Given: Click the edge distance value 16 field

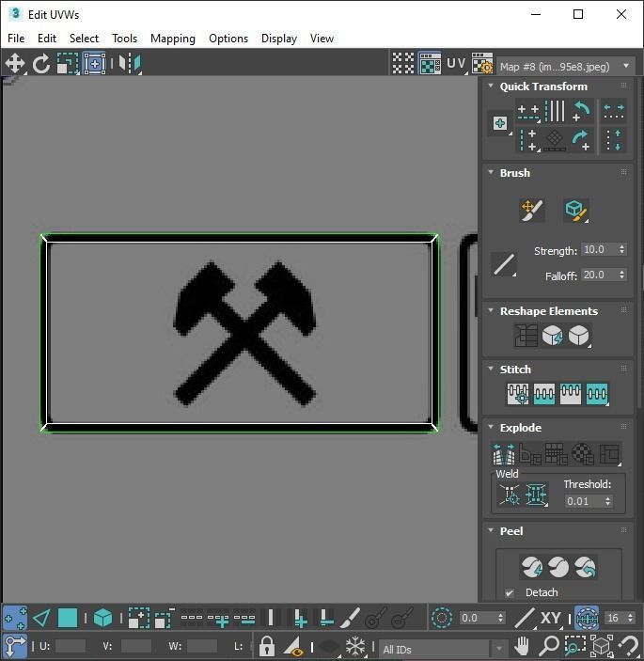Looking at the screenshot, I should coord(615,618).
